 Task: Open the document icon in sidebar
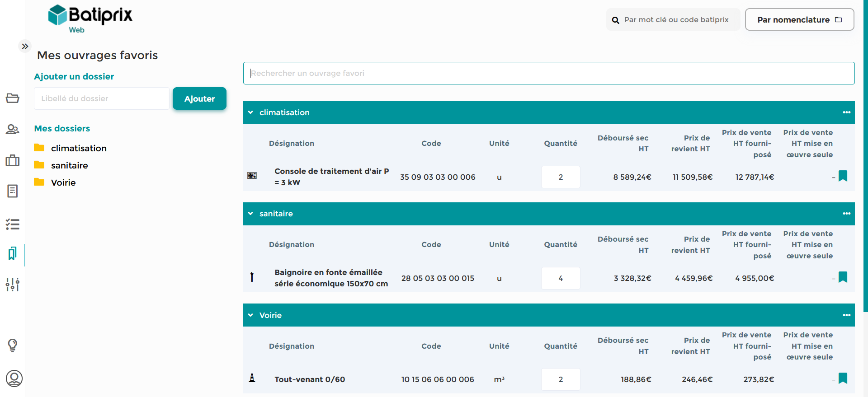pyautogui.click(x=13, y=191)
